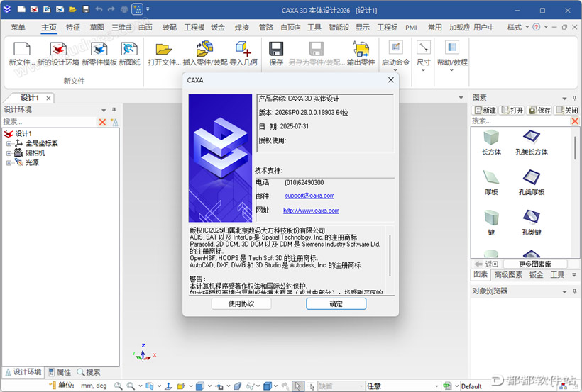The image size is (582, 392).
Task: Switch to the 搜索 bottom tab
Action: click(89, 372)
